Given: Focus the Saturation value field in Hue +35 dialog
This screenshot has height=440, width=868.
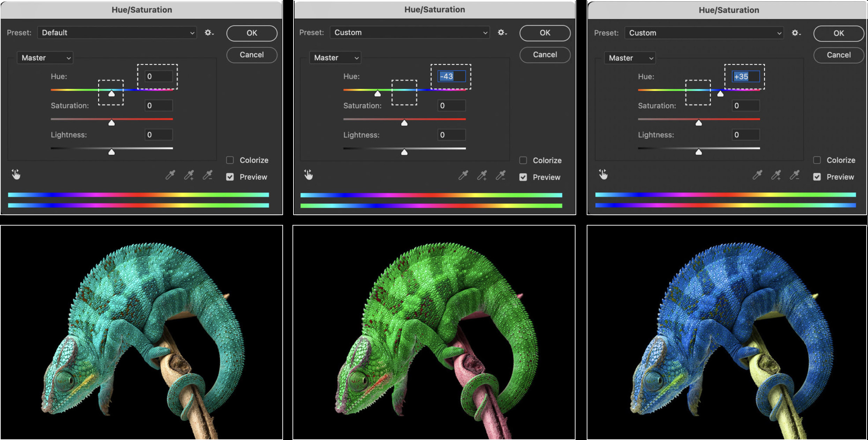Looking at the screenshot, I should pyautogui.click(x=746, y=105).
